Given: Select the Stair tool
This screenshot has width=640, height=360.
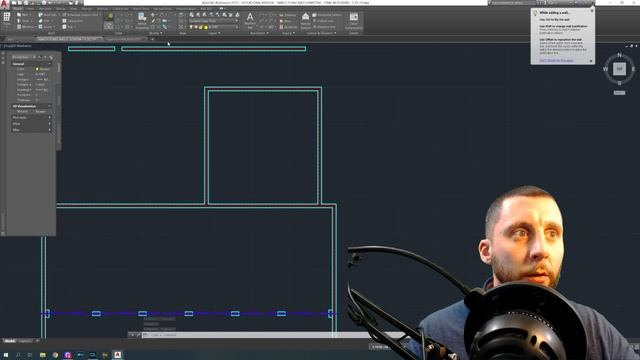Looking at the screenshot, I should pyautogui.click(x=46, y=21).
